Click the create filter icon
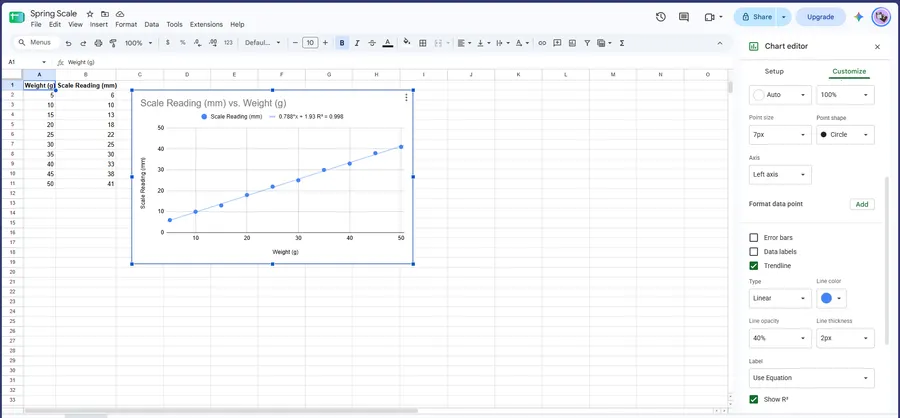Screen dimensions: 900x418 [587, 43]
